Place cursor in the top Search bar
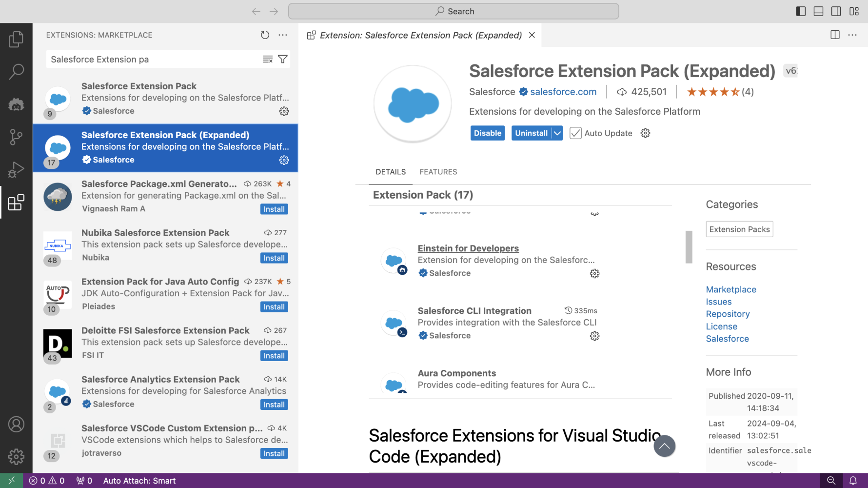 click(x=454, y=11)
